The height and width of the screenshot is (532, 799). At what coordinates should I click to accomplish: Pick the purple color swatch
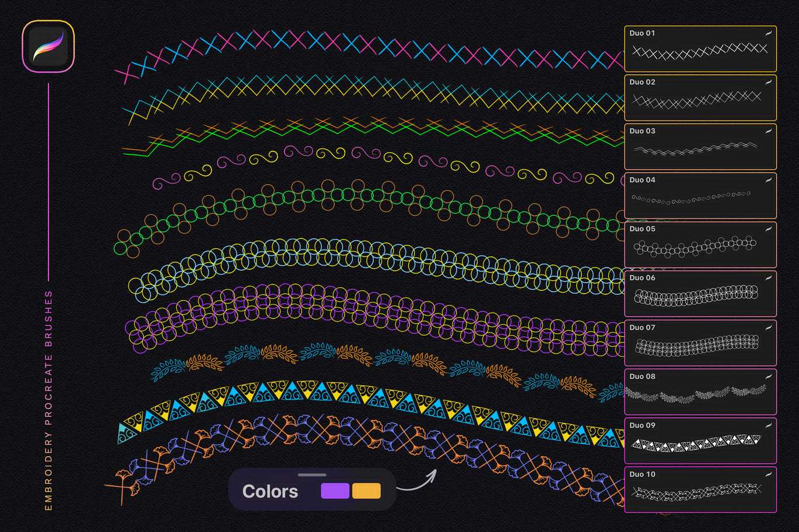pyautogui.click(x=335, y=491)
